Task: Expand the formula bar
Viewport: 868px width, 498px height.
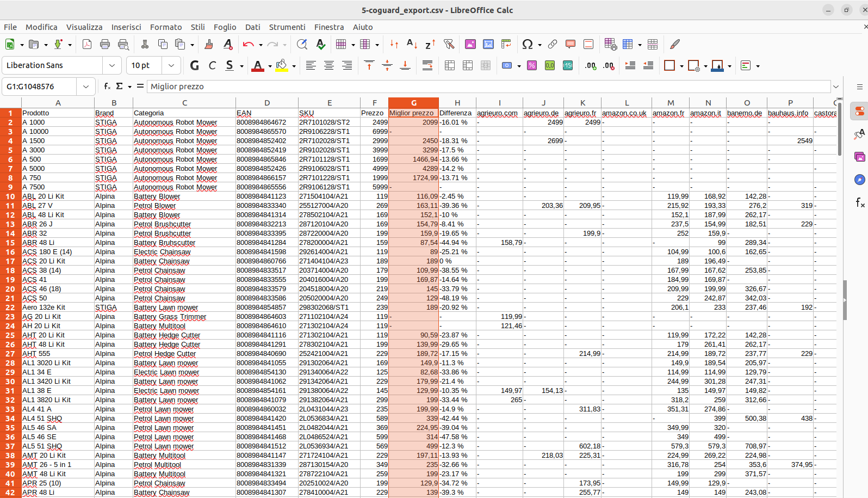Action: (x=836, y=86)
